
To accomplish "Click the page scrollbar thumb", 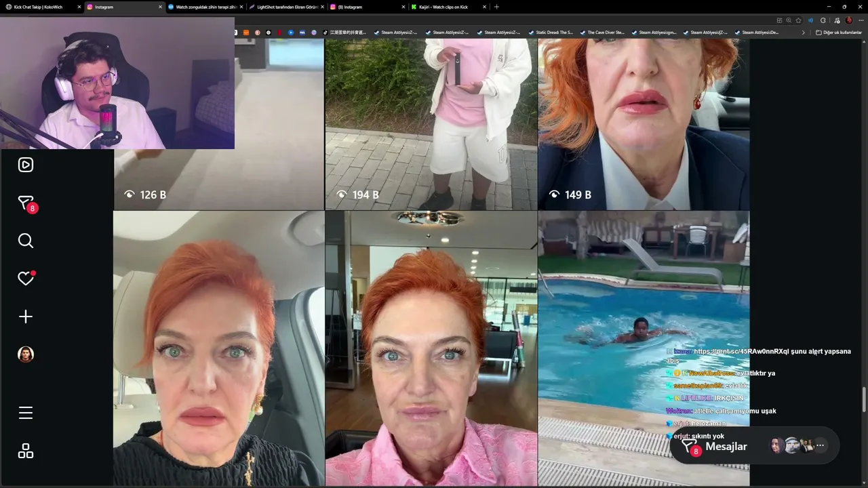I will (863, 400).
